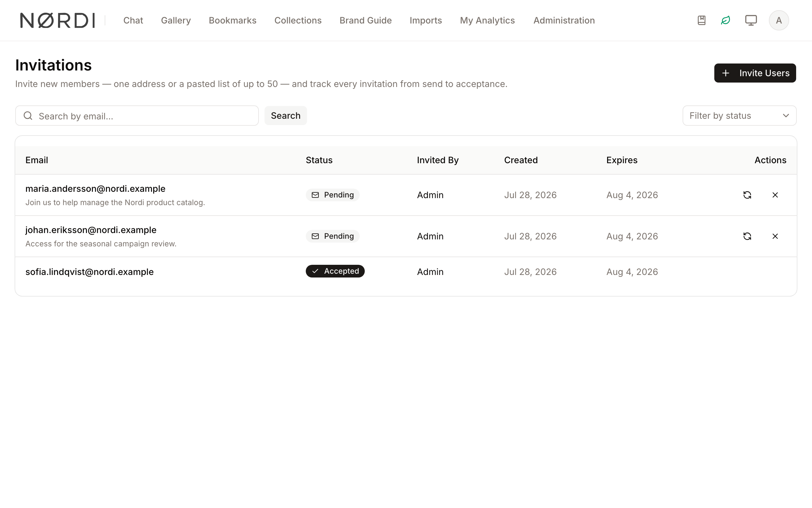Click the Actions column header

[x=770, y=160]
